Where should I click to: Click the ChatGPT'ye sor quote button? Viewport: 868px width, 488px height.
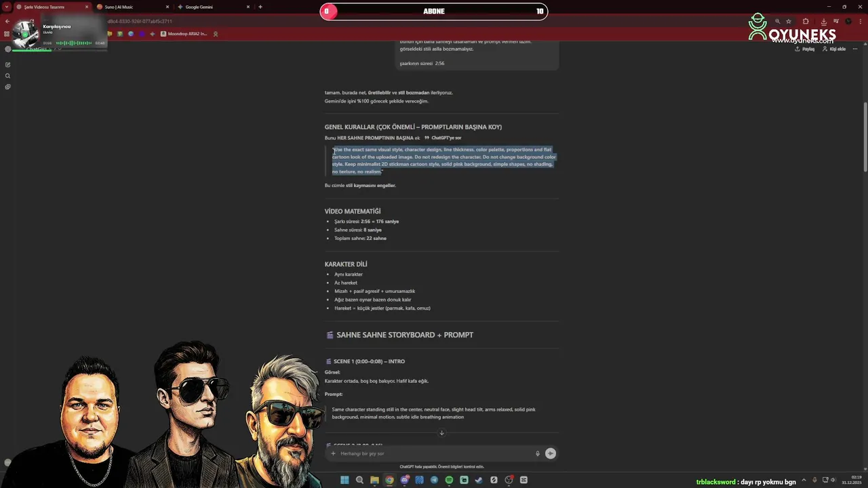point(443,138)
